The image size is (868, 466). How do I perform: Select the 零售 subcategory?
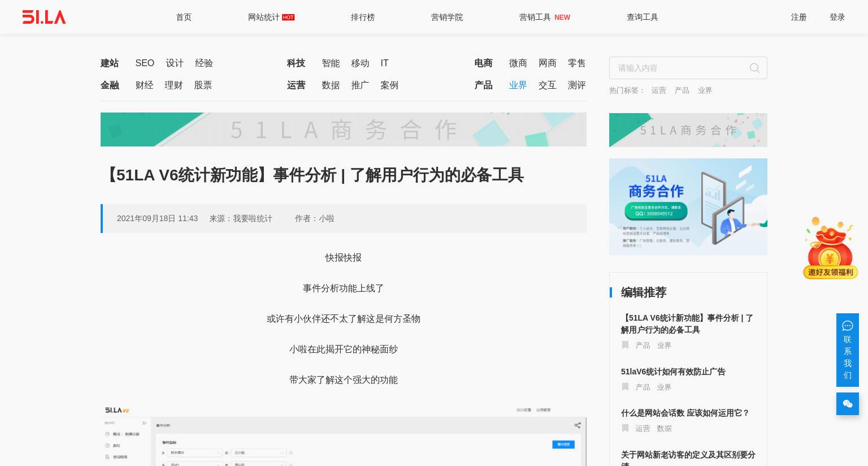[x=577, y=63]
